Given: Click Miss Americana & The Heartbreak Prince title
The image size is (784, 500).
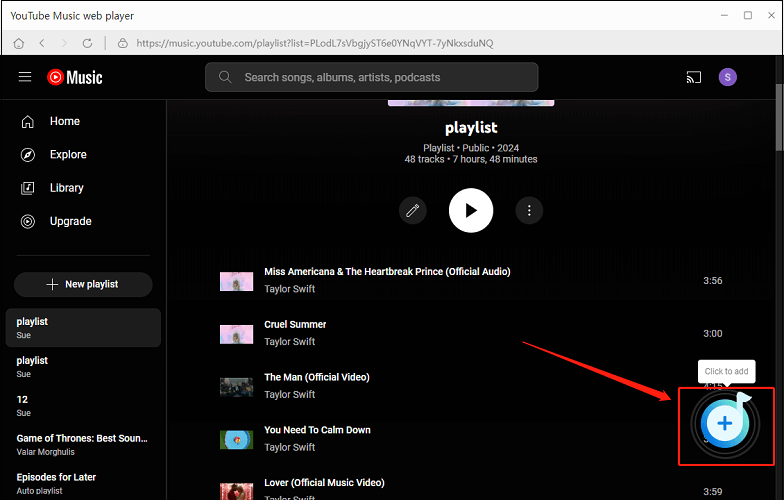Looking at the screenshot, I should point(387,272).
